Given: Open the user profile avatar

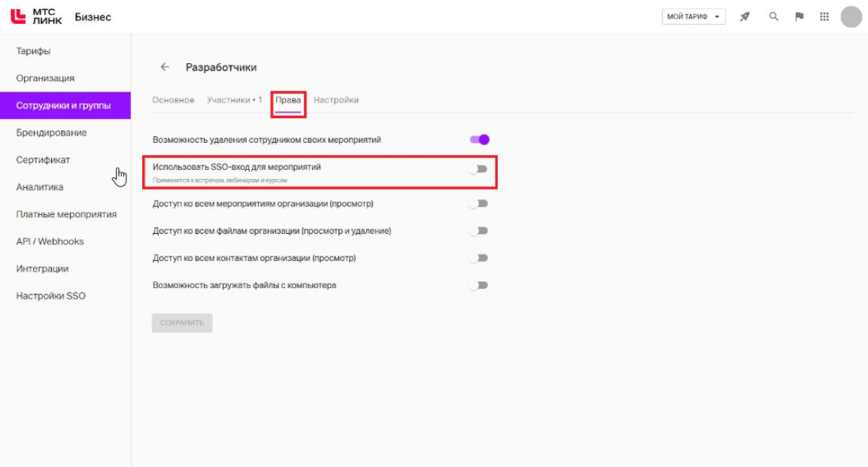Looking at the screenshot, I should click(x=851, y=17).
